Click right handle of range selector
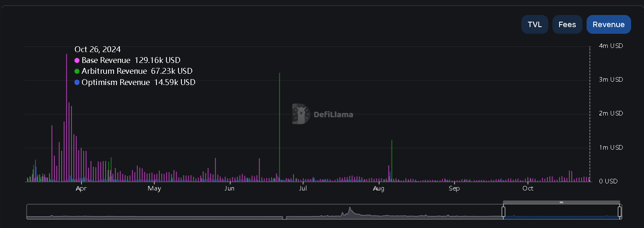Screen dimensions: 644x228 point(619,211)
